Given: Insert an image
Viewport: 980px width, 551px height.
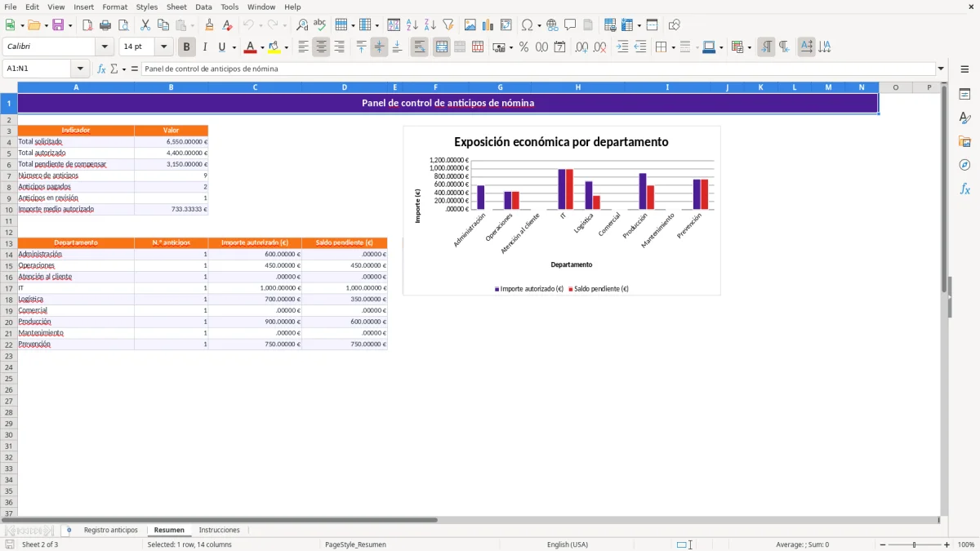Looking at the screenshot, I should click(470, 25).
